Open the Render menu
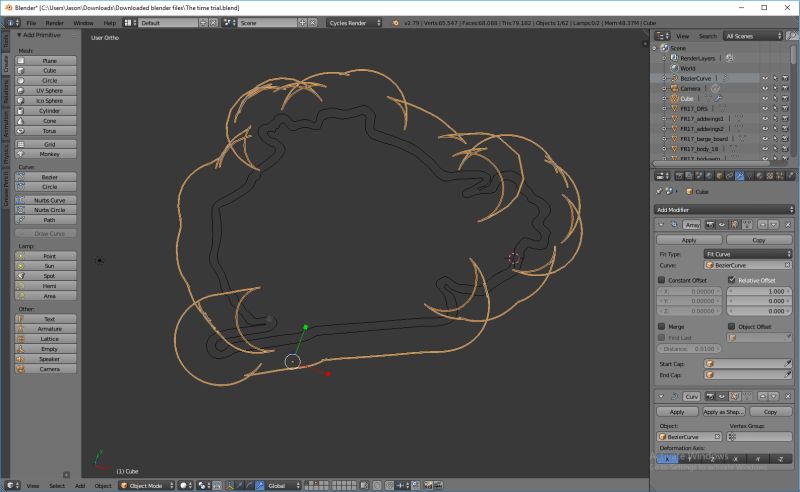 tap(55, 23)
